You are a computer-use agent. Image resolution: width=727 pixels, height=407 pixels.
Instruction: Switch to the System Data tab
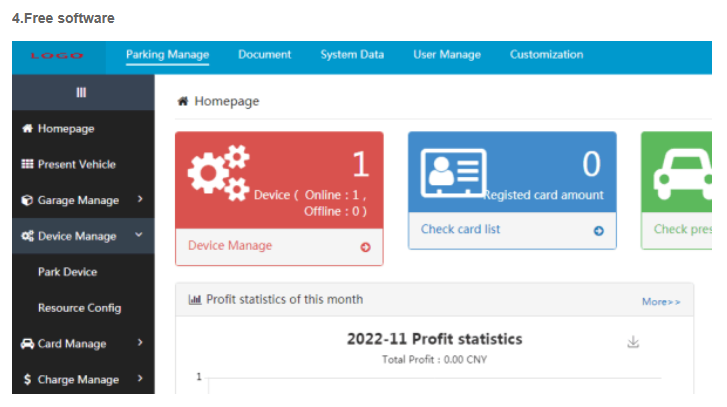click(x=352, y=55)
